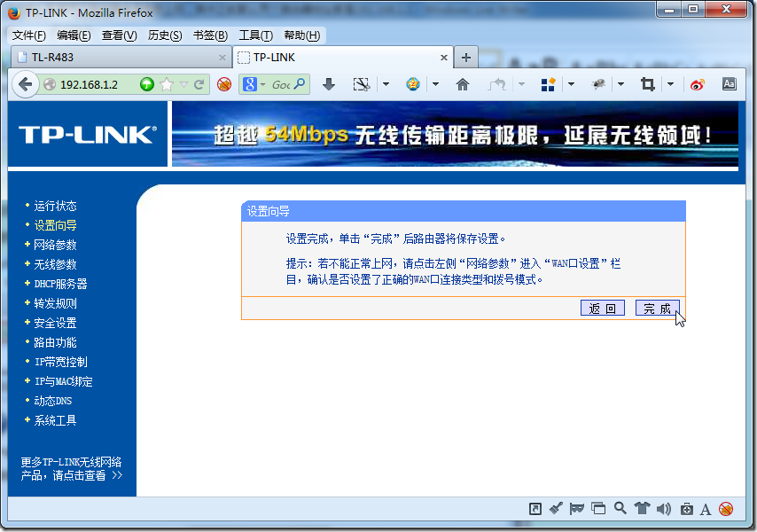Image resolution: width=757 pixels, height=532 pixels.
Task: Open dropdown arrow next to undo arrow icon
Action: pos(521,84)
